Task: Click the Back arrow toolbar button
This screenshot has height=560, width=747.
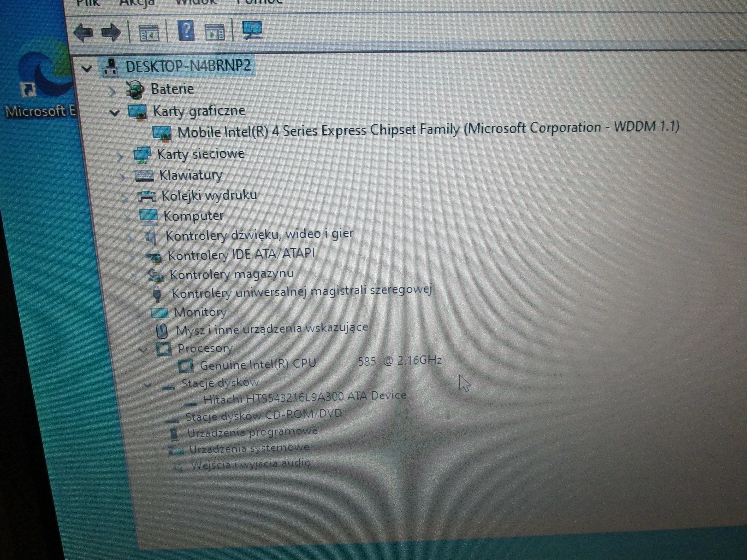Action: coord(83,33)
